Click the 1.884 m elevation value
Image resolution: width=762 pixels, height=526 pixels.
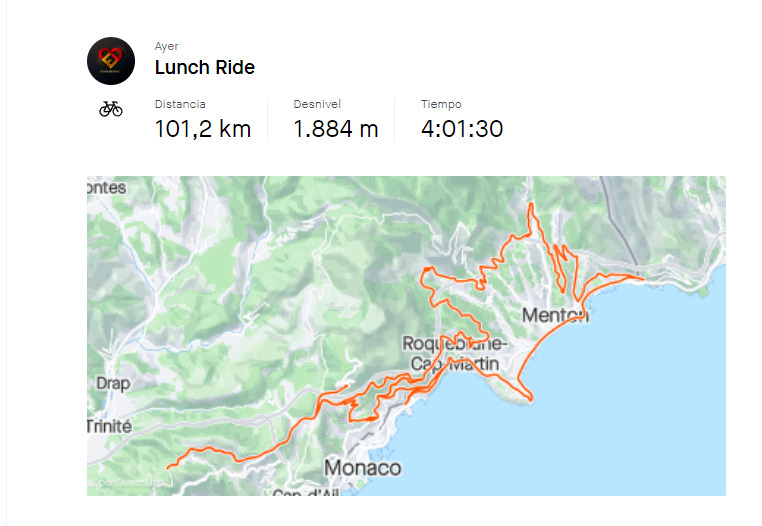click(x=336, y=129)
